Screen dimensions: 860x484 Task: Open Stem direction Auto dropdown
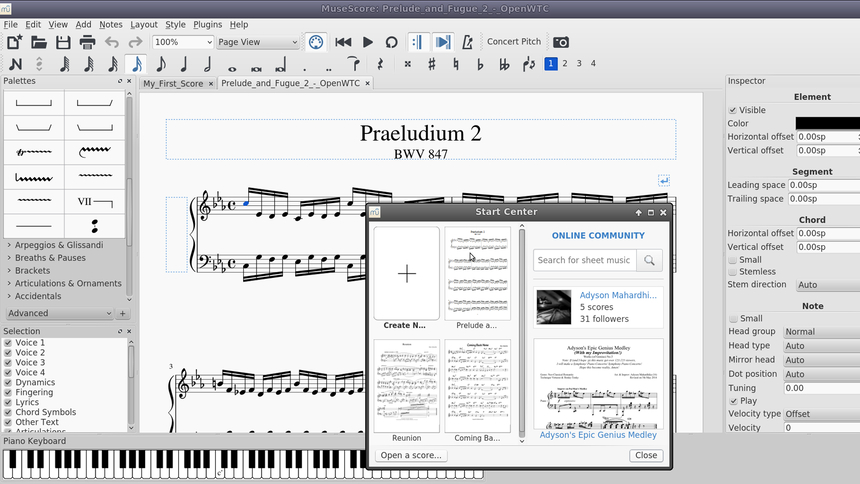(827, 285)
